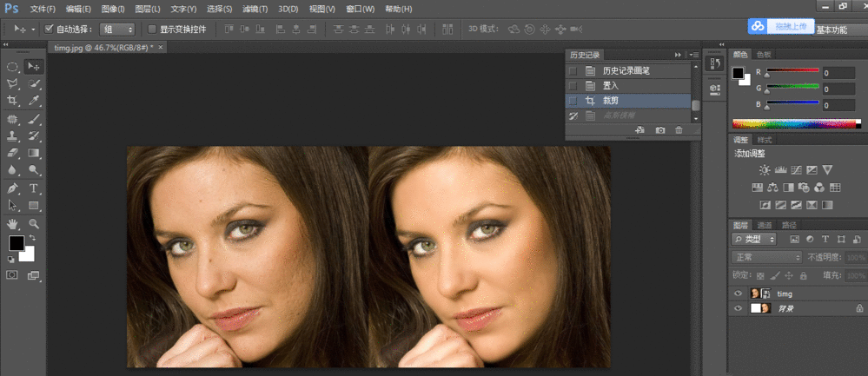868x376 pixels.
Task: Open the 基本功能 workspace dropdown
Action: [x=831, y=30]
